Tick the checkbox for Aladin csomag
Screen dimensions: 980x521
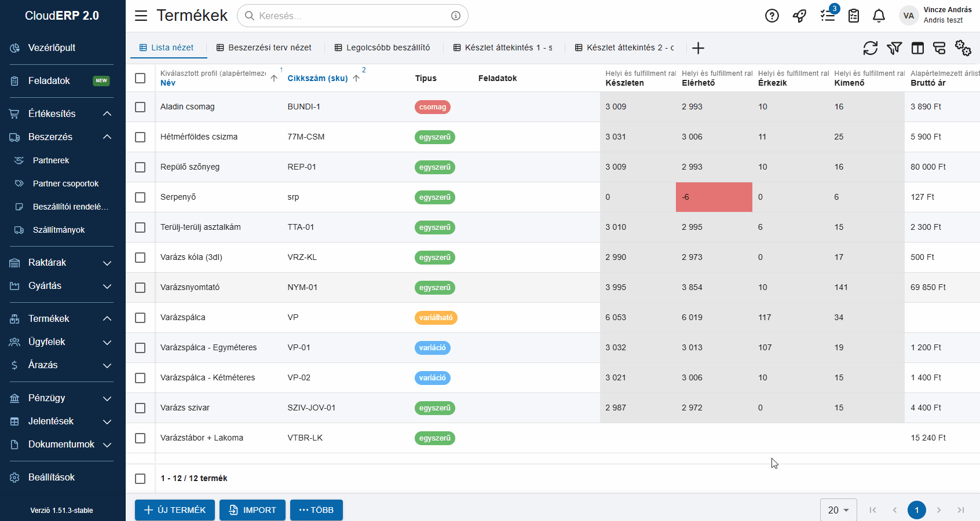tap(140, 107)
